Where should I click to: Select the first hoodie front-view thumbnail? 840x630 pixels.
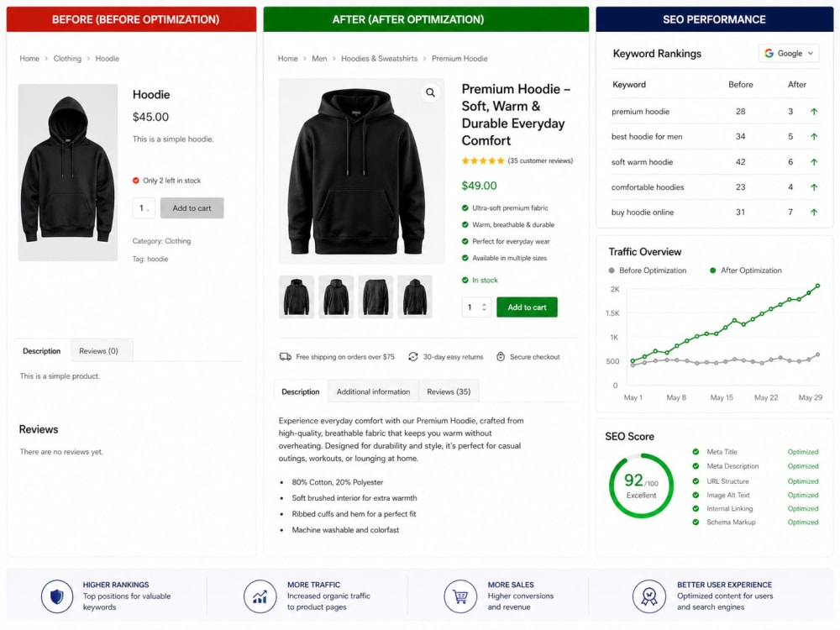point(297,297)
